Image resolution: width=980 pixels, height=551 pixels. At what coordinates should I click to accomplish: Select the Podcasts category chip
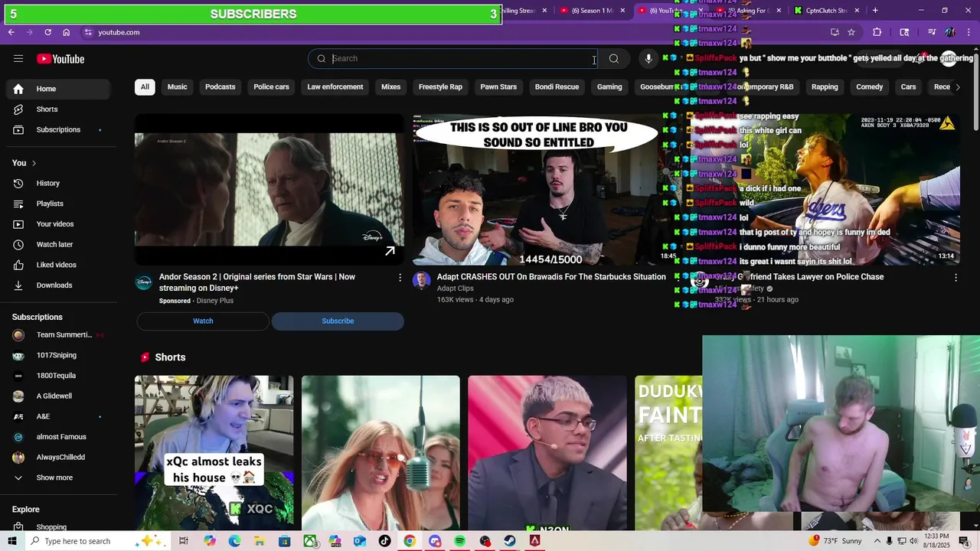pos(220,87)
